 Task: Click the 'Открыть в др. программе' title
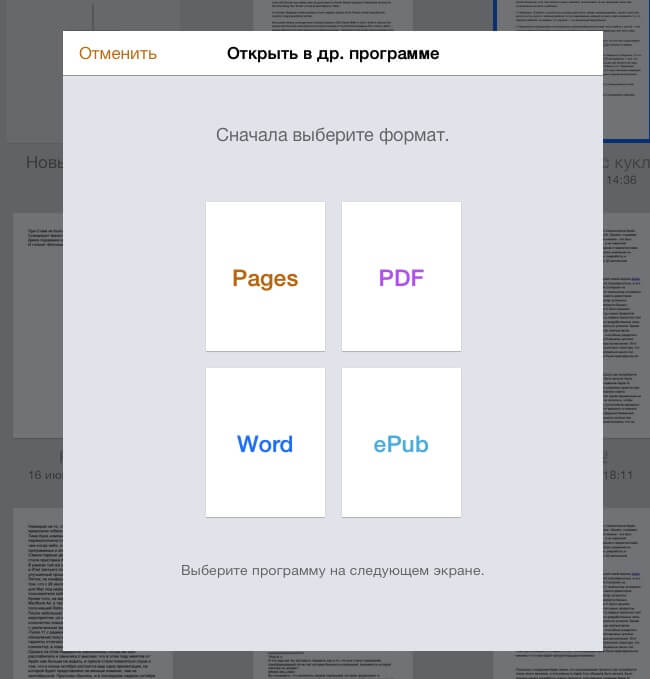[333, 54]
